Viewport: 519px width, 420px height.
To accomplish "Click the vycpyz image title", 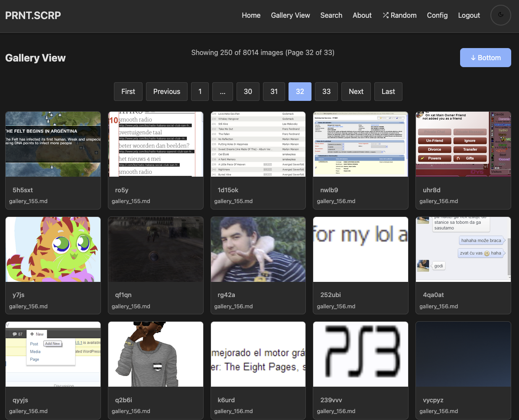I will tap(433, 400).
